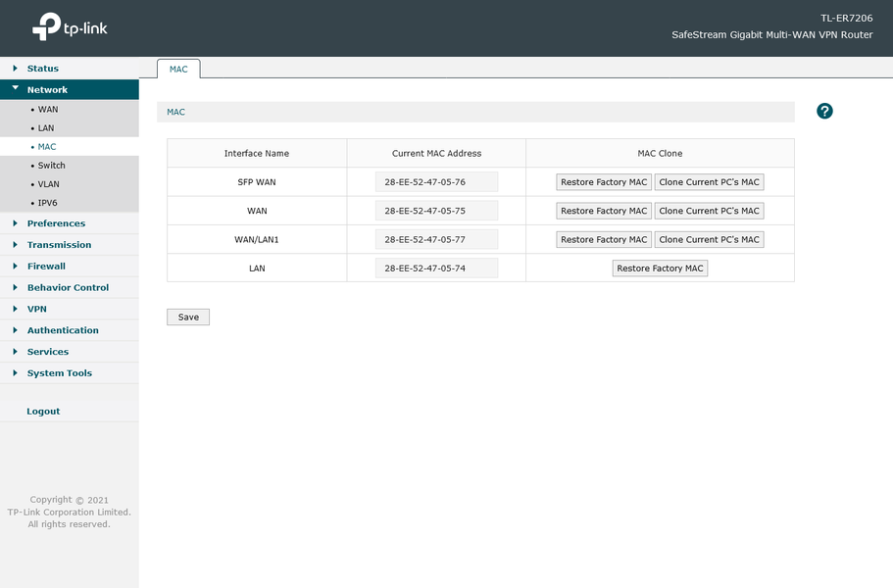Expand the Status menu arrow
The height and width of the screenshot is (588, 893).
(x=15, y=68)
